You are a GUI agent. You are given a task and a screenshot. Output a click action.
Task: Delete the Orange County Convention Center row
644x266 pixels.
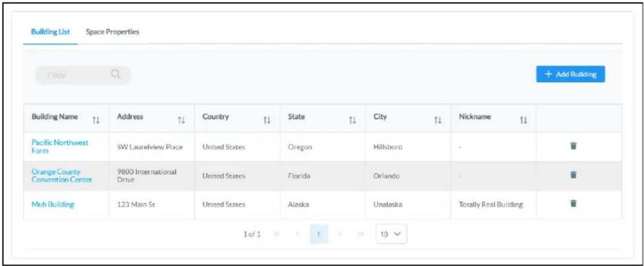click(x=574, y=174)
